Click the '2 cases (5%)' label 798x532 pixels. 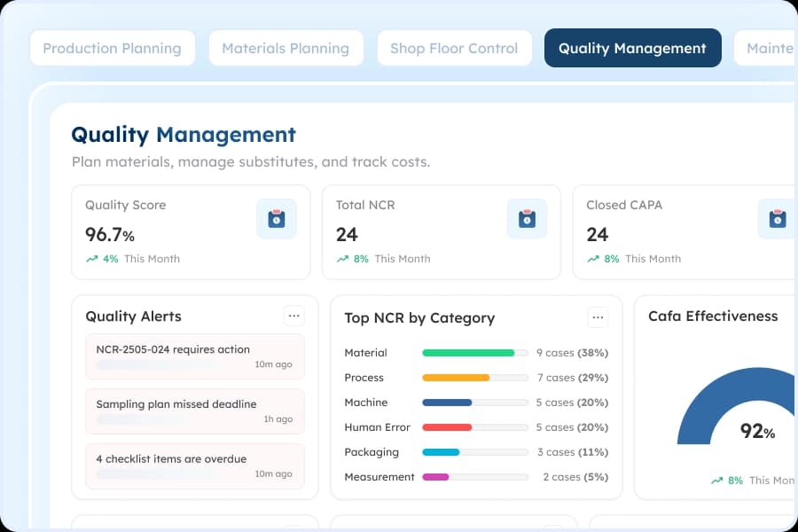pyautogui.click(x=575, y=477)
